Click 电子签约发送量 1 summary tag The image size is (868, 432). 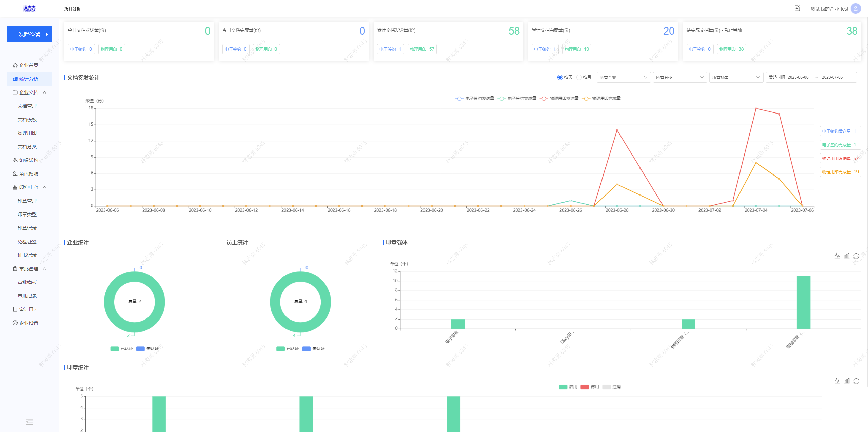[840, 131]
